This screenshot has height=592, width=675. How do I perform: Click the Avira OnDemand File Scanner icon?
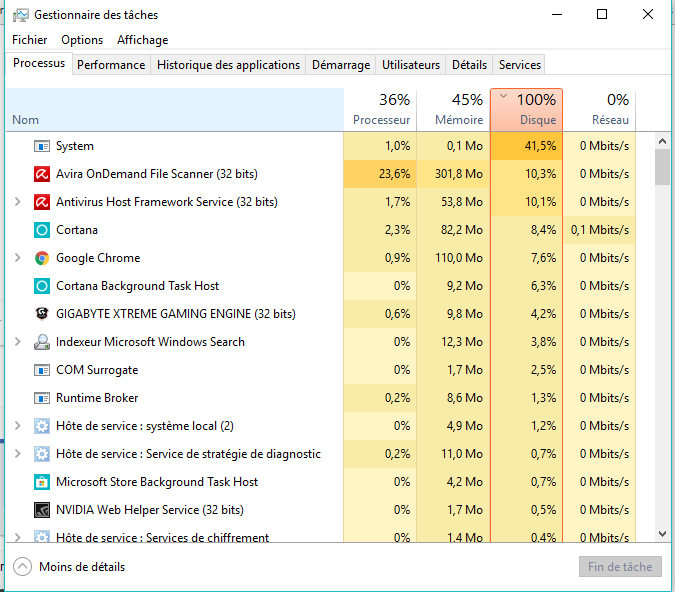[42, 174]
